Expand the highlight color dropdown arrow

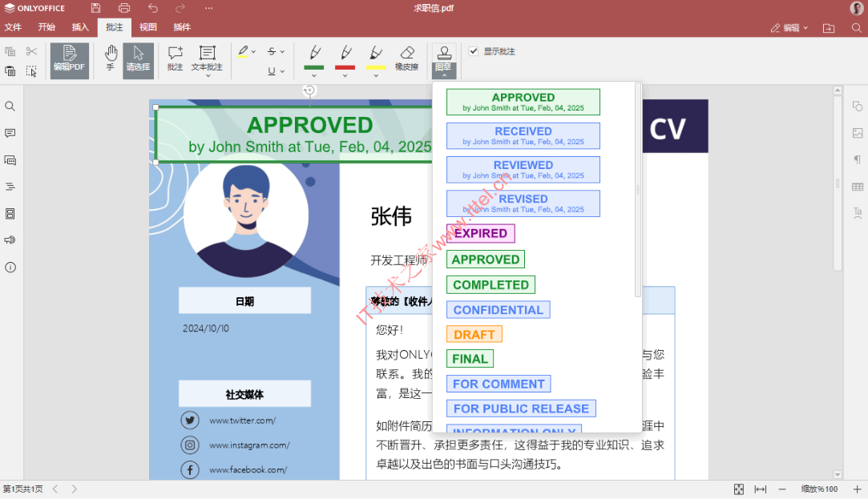253,51
